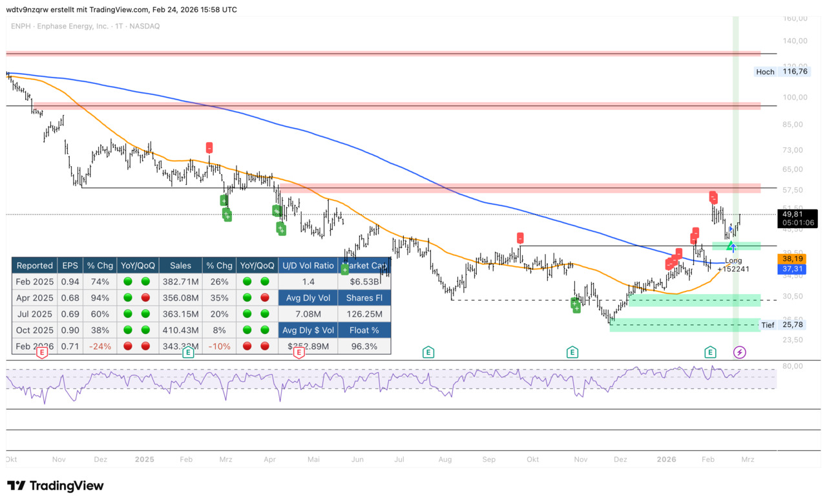Click the green earnings E marker for February 2026
Screen dimensions: 827x504
click(x=710, y=352)
